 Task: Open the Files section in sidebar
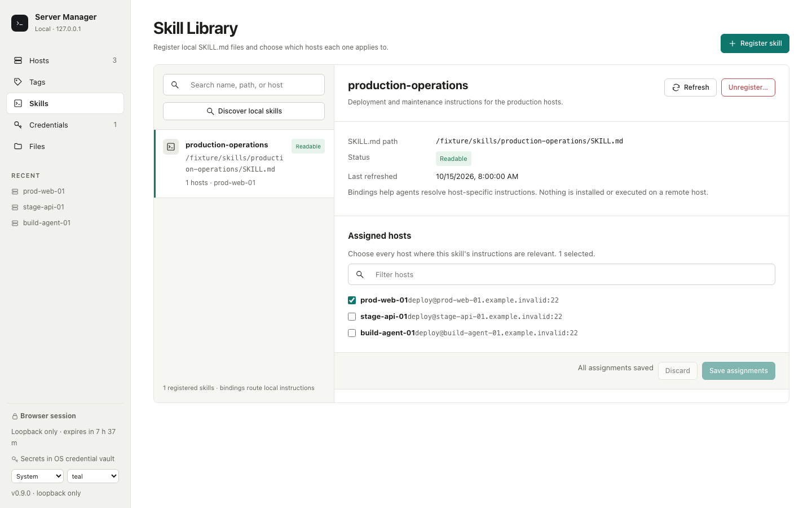[65, 146]
